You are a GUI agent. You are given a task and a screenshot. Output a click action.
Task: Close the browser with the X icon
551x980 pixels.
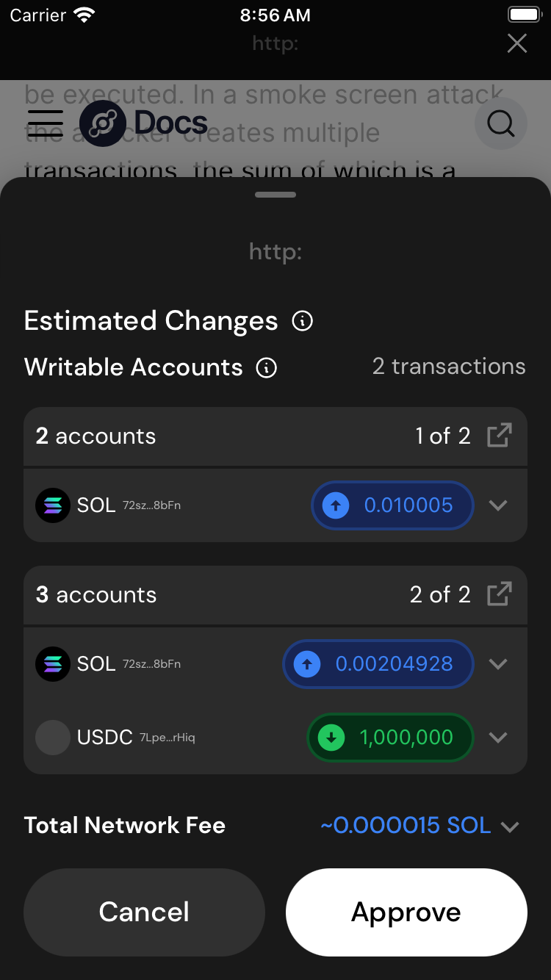(x=517, y=43)
